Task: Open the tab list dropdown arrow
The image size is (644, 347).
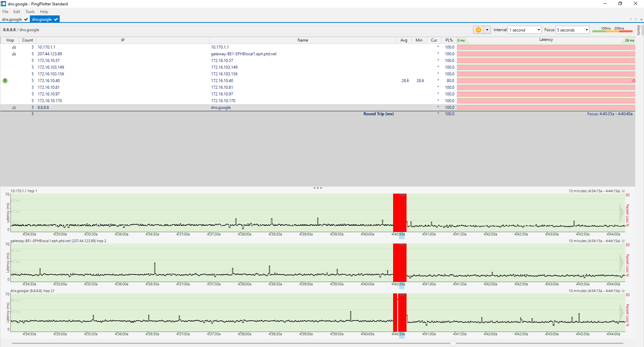Action: pos(641,19)
